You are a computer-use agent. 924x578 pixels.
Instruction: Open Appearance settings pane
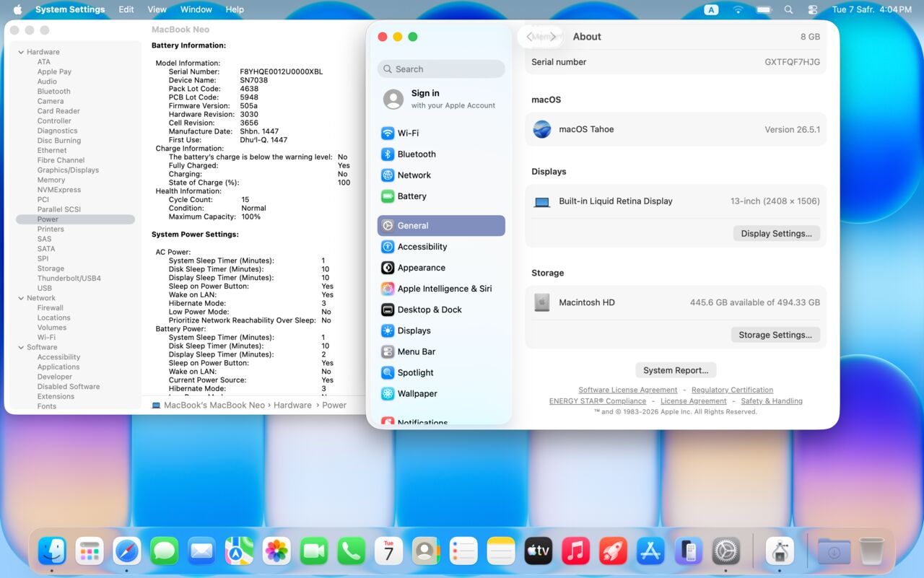441,267
